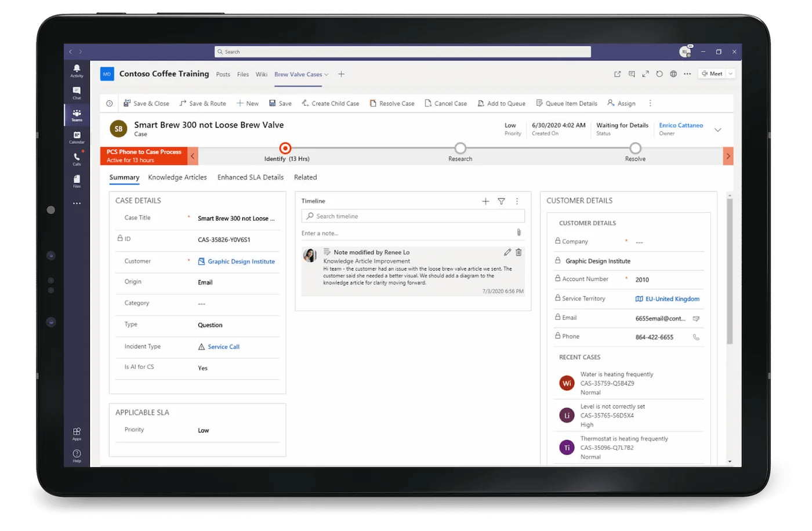Open Brew Valve Cases tab dropdown
812x531 pixels.
327,75
